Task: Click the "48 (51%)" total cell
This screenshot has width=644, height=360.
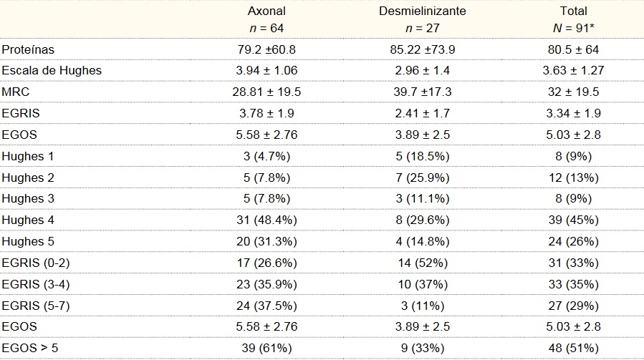Action: click(x=573, y=349)
